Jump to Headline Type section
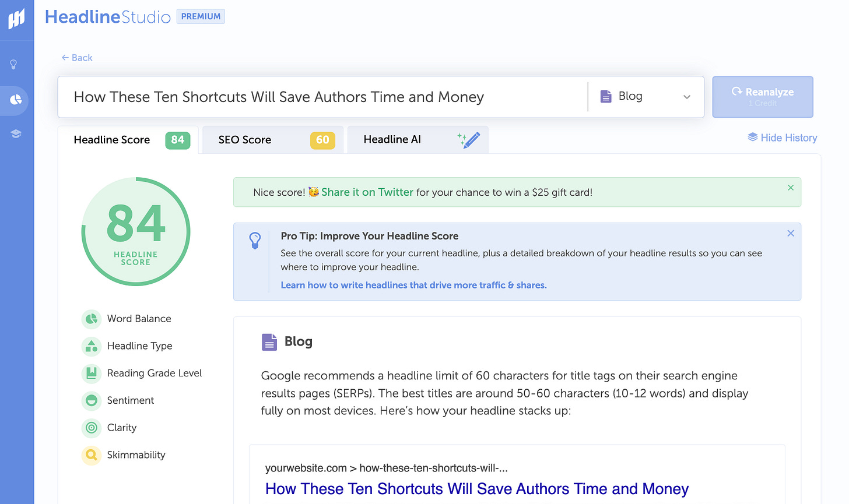 coord(140,346)
